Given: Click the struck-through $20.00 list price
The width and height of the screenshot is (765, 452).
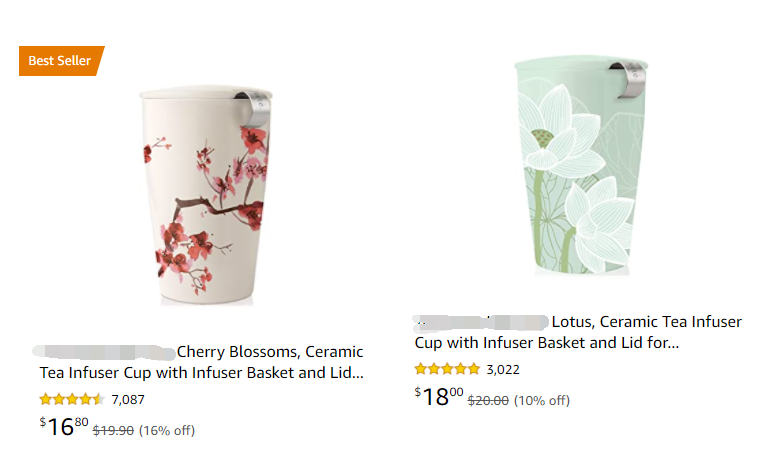Looking at the screenshot, I should (488, 400).
